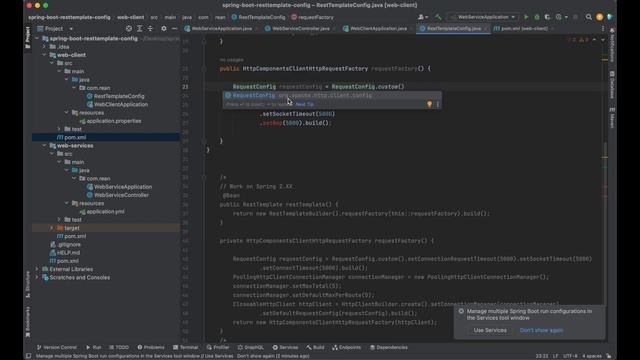Open the Endpoints tool window
This screenshot has height=360, width=640.
click(347, 347)
